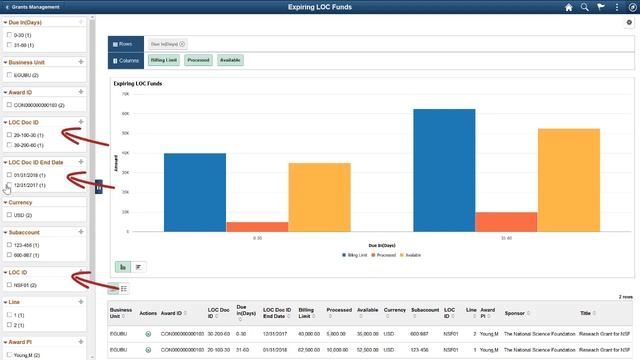Click the blue Billing Limit bar for 0-30
The width and height of the screenshot is (640, 360).
(195, 193)
